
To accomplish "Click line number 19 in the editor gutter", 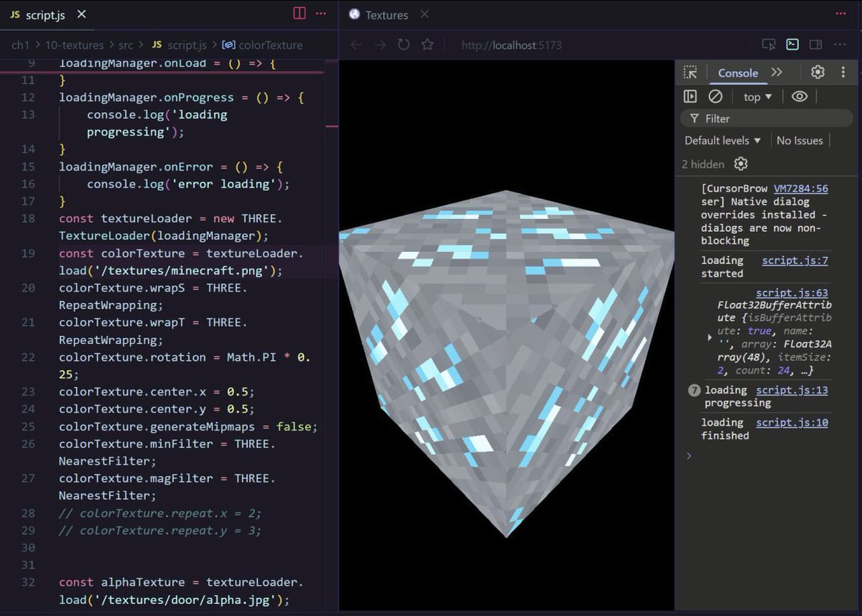I will tap(27, 253).
